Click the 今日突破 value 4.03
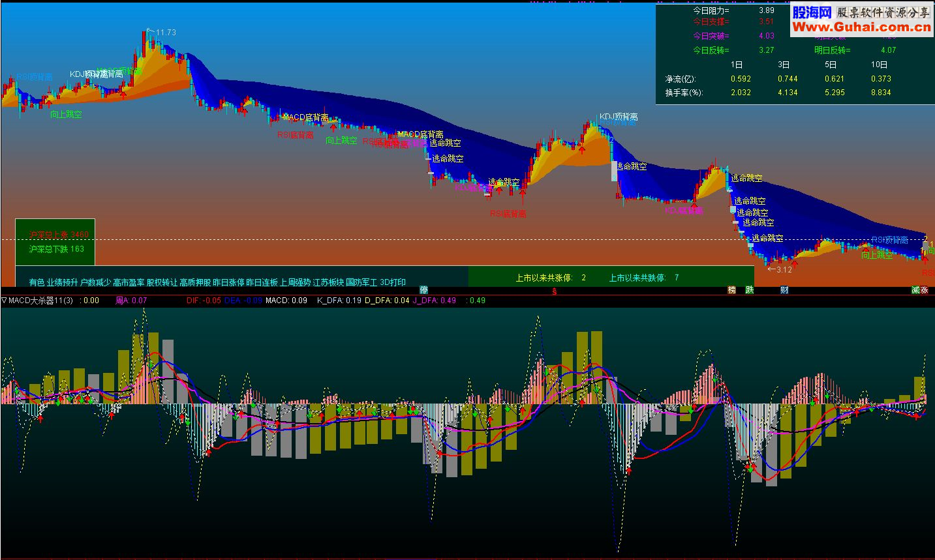This screenshot has width=935, height=560. tap(767, 37)
